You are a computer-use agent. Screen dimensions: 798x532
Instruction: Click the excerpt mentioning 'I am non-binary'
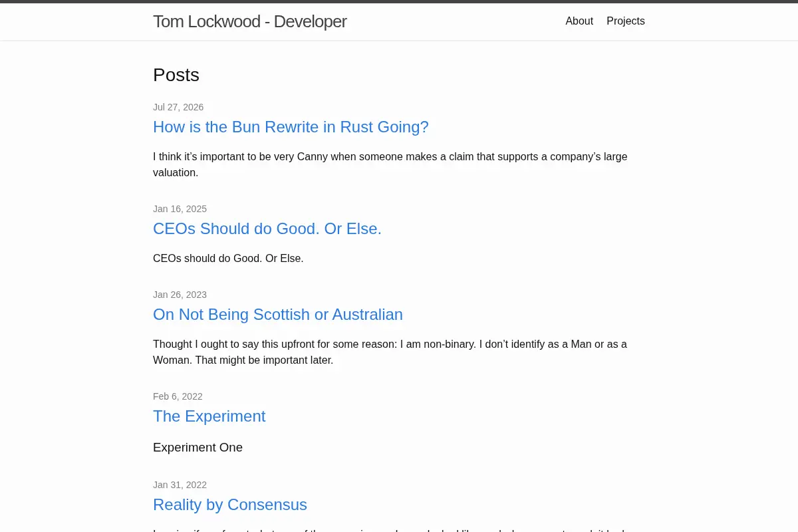tap(390, 352)
